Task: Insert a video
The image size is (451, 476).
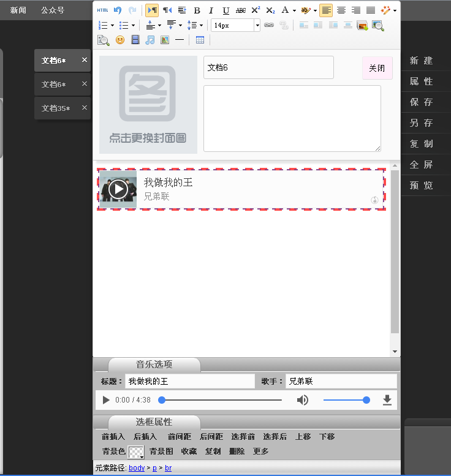Action: pyautogui.click(x=135, y=40)
